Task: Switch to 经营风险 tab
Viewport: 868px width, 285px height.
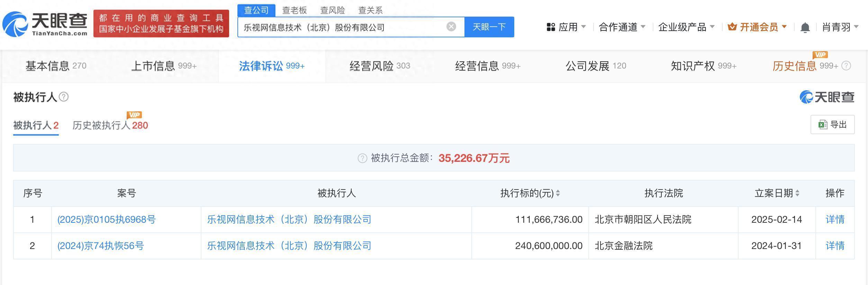Action: 379,66
